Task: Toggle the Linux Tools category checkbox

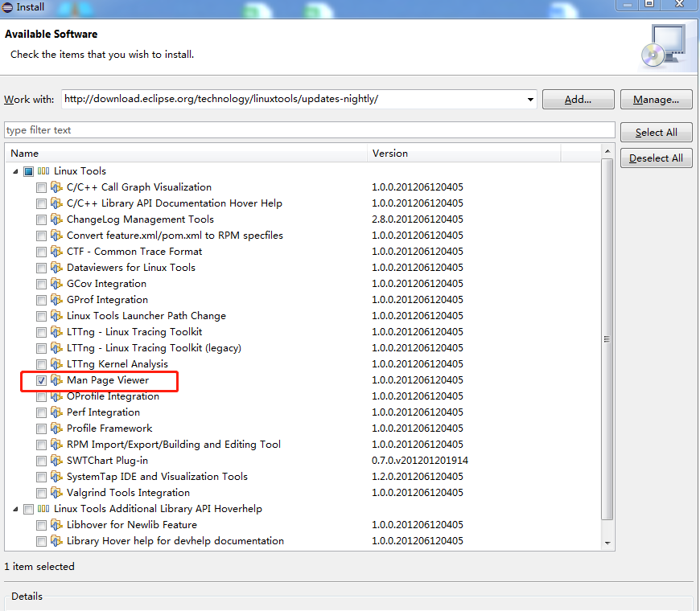Action: [29, 171]
